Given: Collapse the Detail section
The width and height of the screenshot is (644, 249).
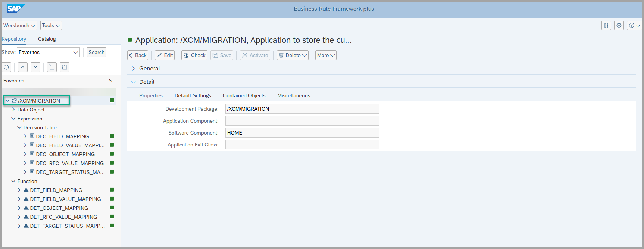Looking at the screenshot, I should 133,82.
